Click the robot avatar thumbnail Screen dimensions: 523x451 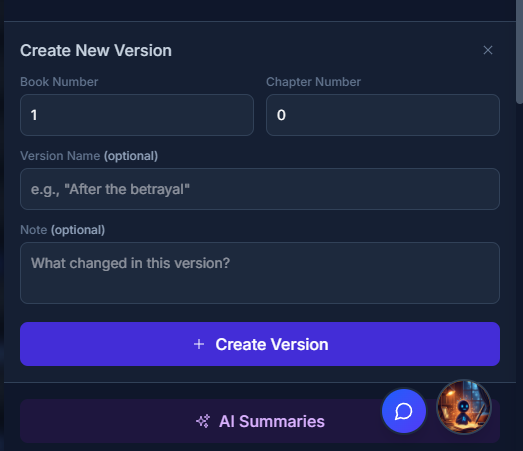[464, 407]
